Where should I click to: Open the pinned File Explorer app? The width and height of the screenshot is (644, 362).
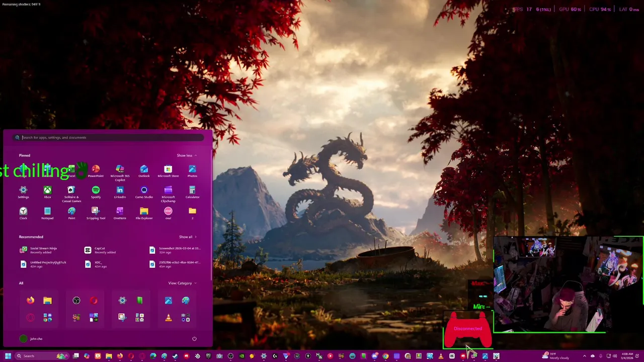[x=144, y=213]
